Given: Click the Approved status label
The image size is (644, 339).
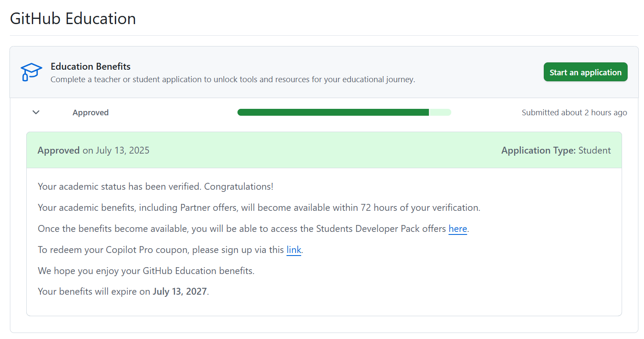Looking at the screenshot, I should click(90, 113).
